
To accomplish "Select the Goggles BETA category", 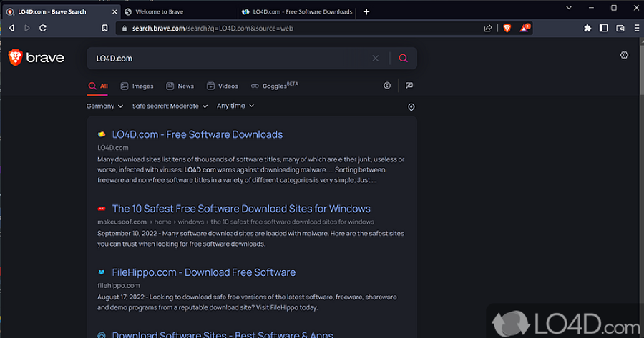I will [274, 85].
